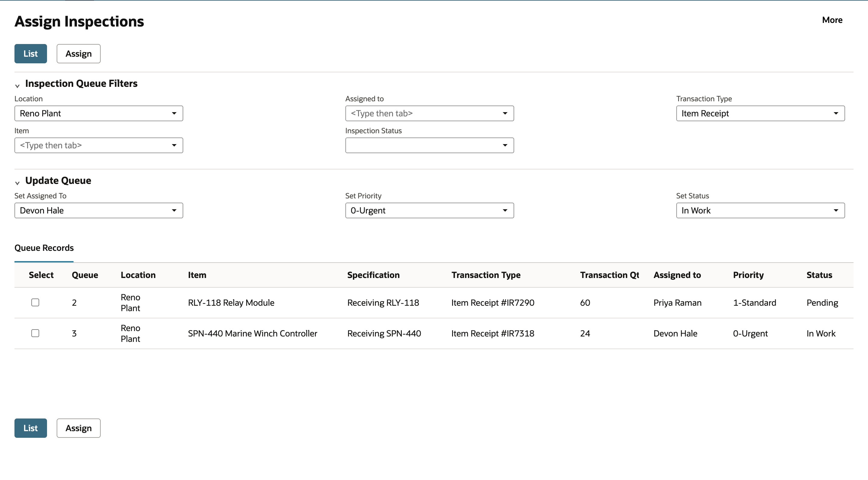Open the Set Assigned To dropdown
The width and height of the screenshot is (868, 480).
99,210
